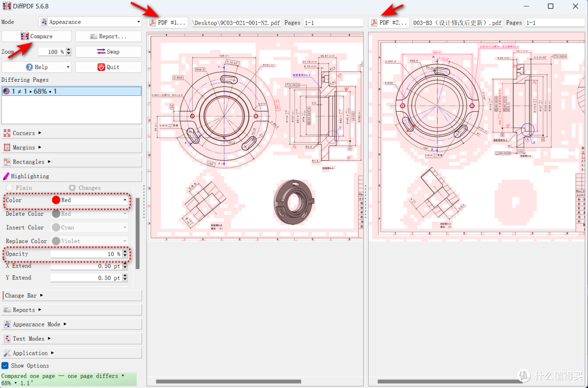Expand the Application section
588x388 pixels.
point(72,353)
